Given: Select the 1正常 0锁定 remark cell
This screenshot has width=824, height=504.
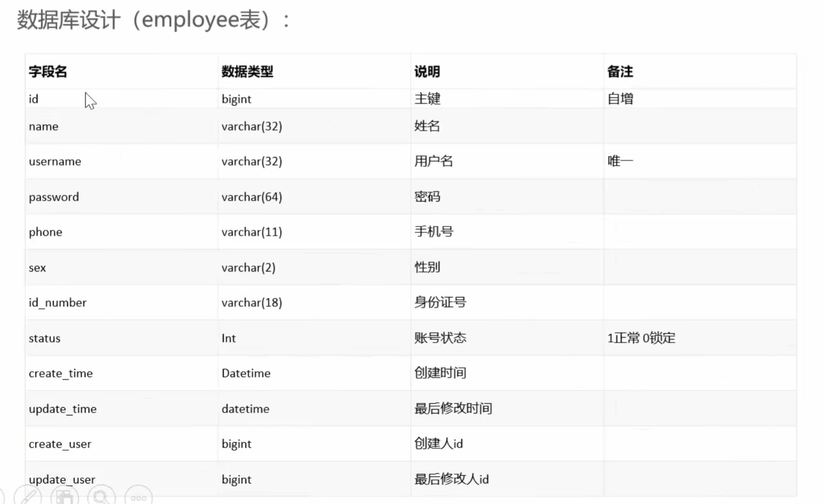Looking at the screenshot, I should click(x=641, y=338).
